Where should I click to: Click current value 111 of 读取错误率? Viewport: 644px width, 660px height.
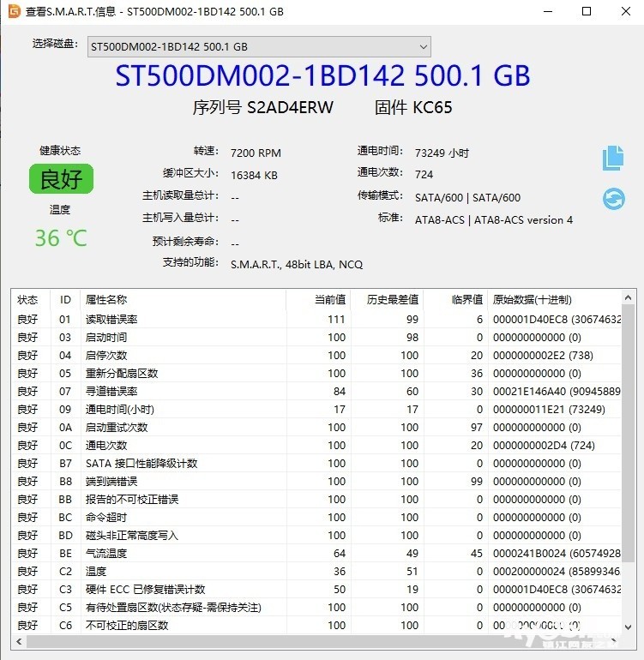tap(336, 319)
